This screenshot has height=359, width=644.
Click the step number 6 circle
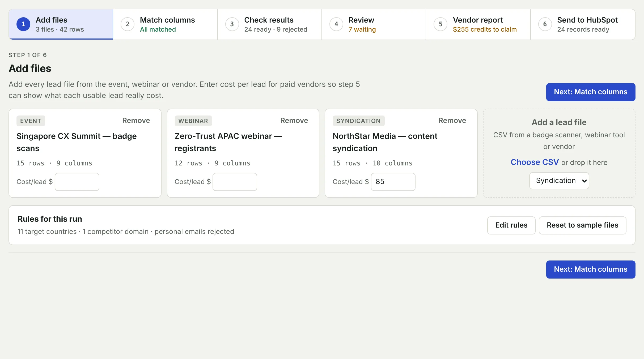pyautogui.click(x=545, y=24)
